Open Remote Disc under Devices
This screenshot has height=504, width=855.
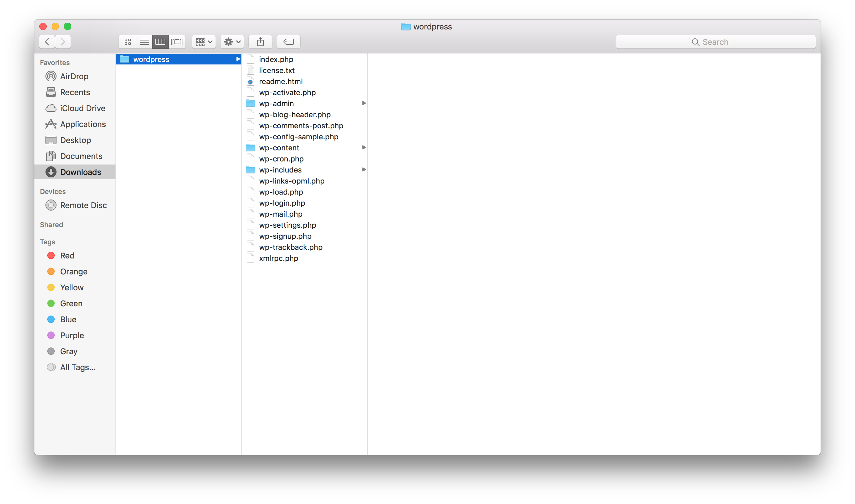pyautogui.click(x=75, y=205)
